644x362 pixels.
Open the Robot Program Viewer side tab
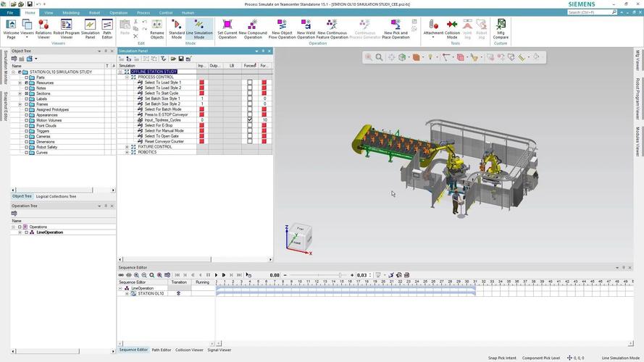click(637, 98)
